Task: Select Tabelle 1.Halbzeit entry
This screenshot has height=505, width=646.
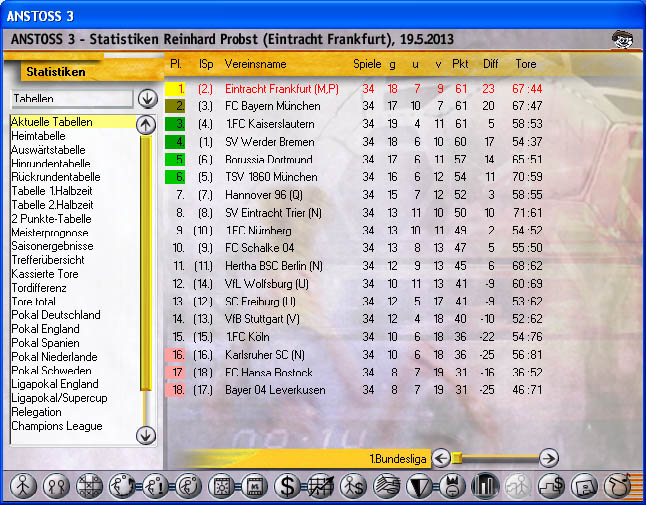Action: coord(52,191)
